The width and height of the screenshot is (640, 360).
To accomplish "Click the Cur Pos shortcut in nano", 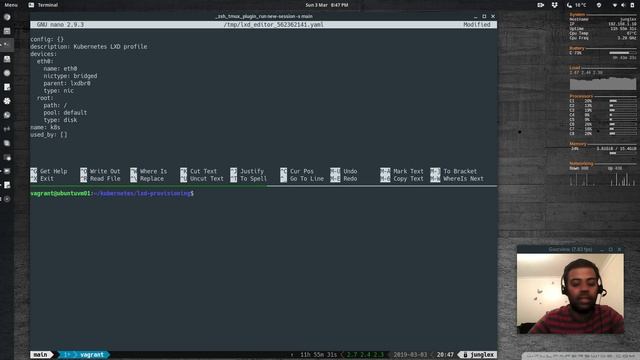I will (x=297, y=171).
